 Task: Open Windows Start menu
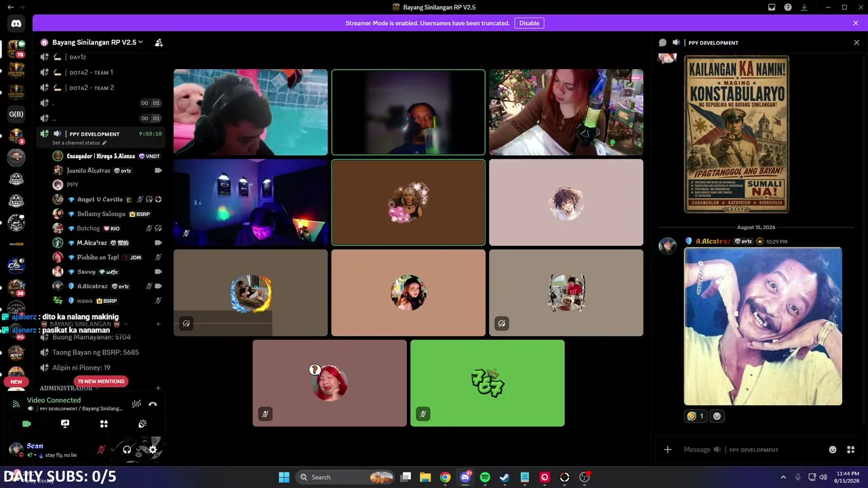tap(284, 477)
